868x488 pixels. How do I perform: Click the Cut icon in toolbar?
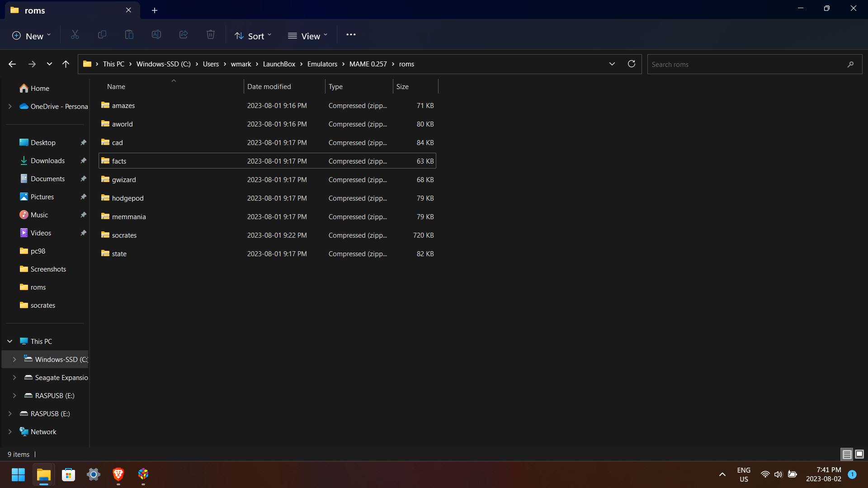pos(75,35)
